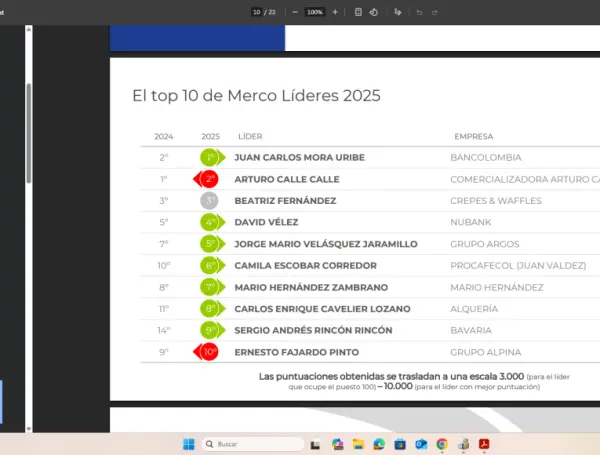
Task: Click the company ALQUERÍA
Action: point(474,309)
